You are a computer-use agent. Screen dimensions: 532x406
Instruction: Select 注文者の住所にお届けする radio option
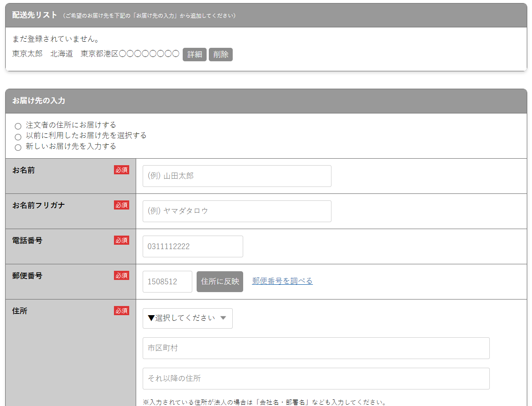click(18, 126)
